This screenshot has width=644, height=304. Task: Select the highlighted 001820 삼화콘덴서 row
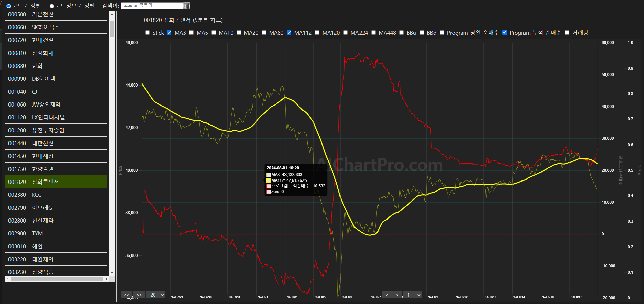(x=56, y=182)
